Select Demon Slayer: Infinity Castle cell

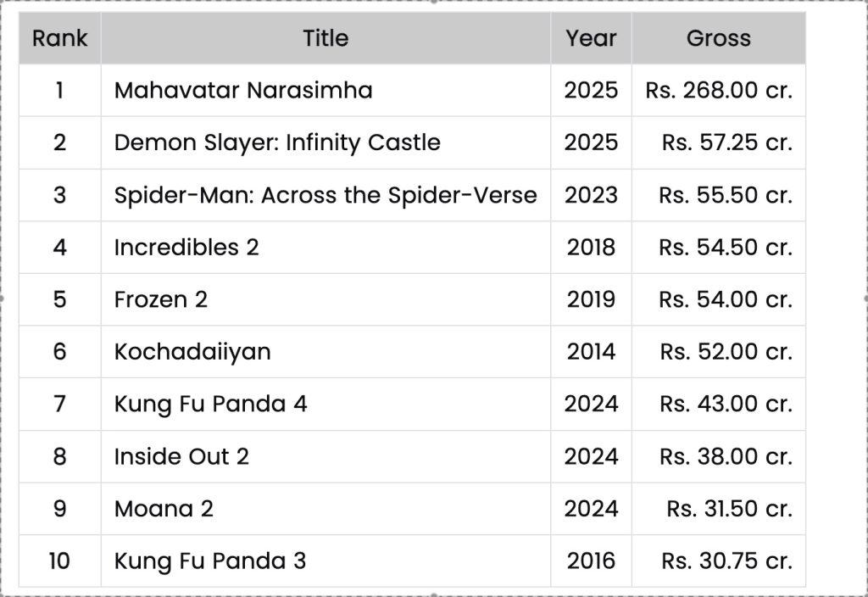tap(277, 142)
